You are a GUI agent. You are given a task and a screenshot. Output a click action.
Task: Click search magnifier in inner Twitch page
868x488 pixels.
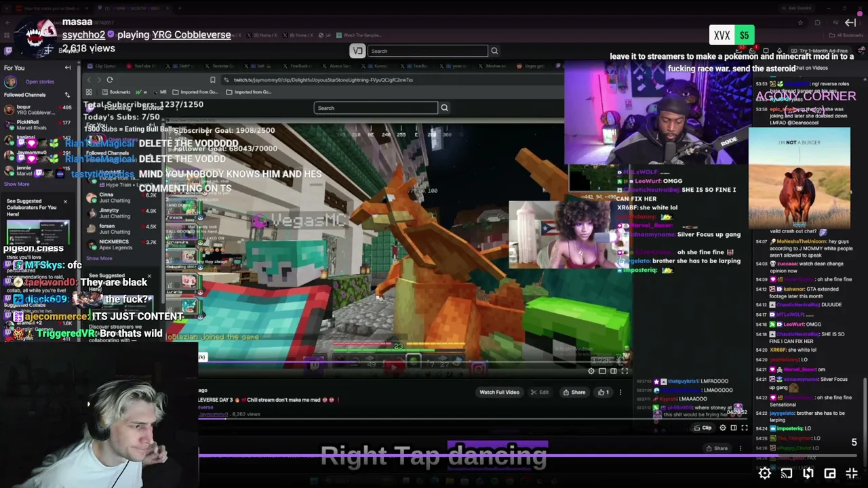tap(445, 108)
